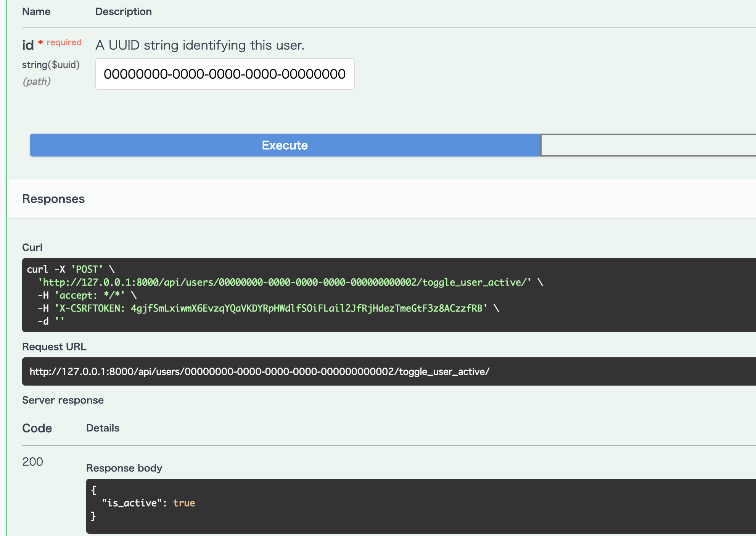756x536 pixels.
Task: Click the 200 response code
Action: (32, 462)
